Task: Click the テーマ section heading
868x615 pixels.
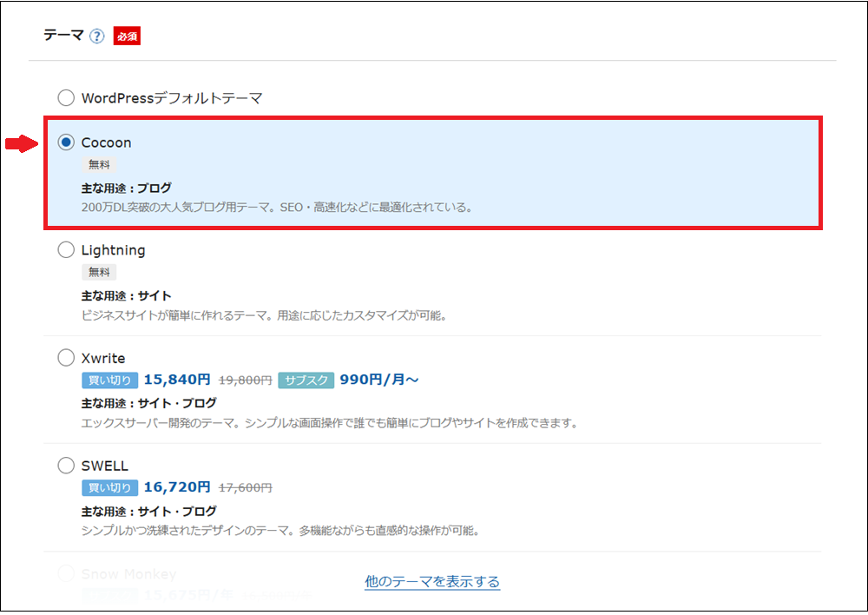Action: pyautogui.click(x=63, y=36)
